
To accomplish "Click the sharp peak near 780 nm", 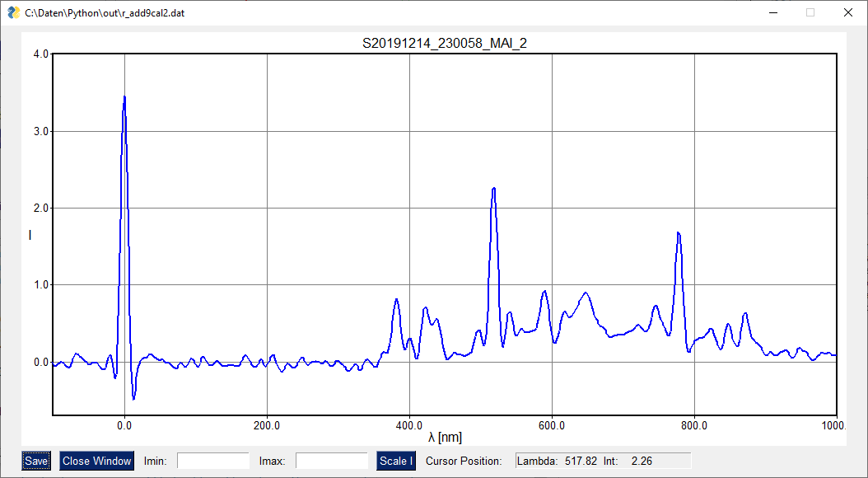I will click(x=678, y=233).
